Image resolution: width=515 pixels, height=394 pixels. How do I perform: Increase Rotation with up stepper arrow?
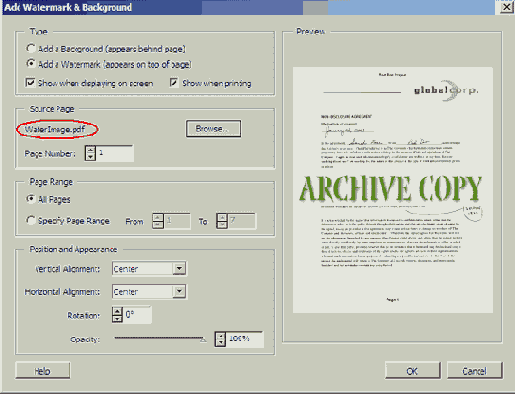(x=117, y=311)
